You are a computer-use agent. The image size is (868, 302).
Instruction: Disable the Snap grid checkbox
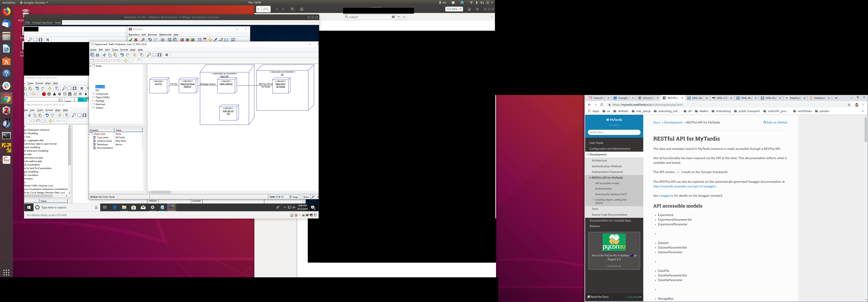coord(290,197)
